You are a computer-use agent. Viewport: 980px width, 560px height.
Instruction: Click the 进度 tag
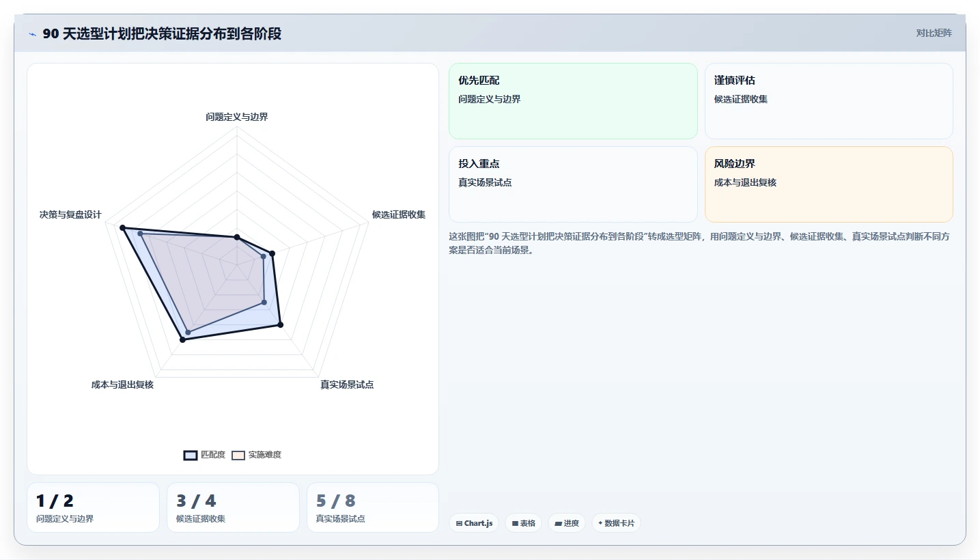coord(567,523)
